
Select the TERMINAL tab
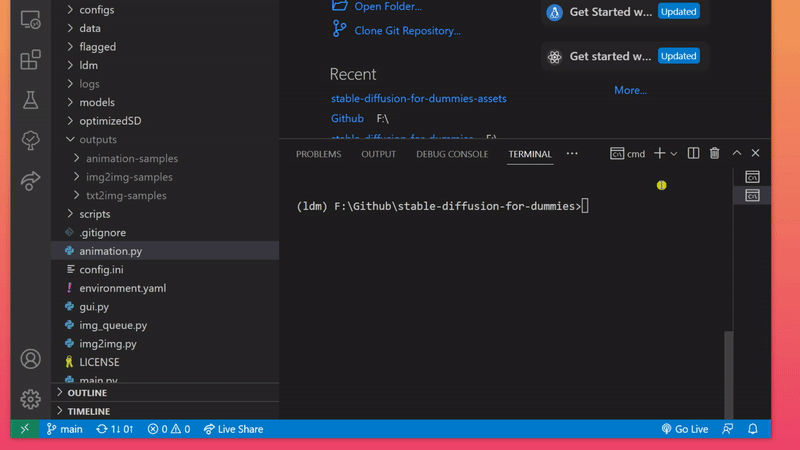pos(530,154)
